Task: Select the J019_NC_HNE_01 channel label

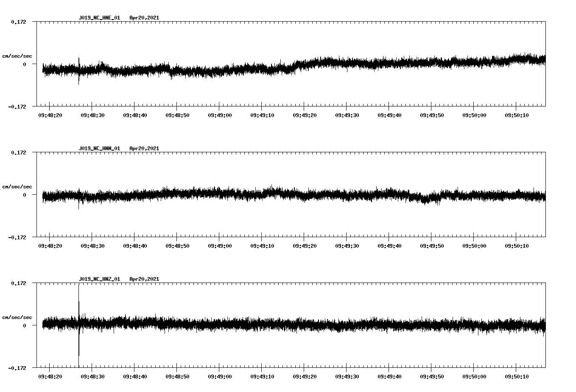Action: (99, 18)
